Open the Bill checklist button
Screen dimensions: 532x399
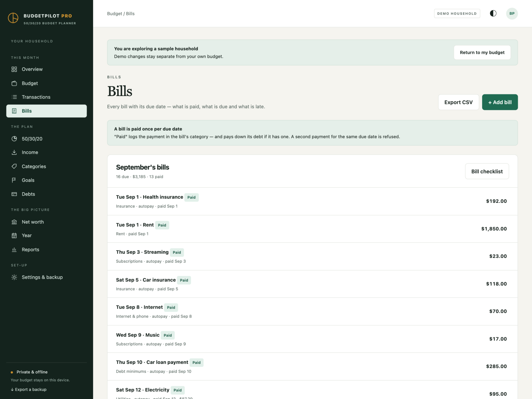(487, 172)
